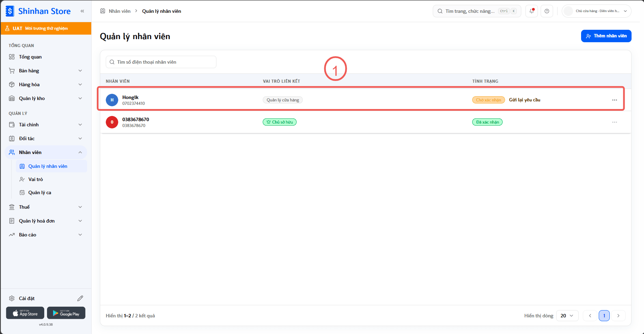This screenshot has height=334, width=644.
Task: Collapse the sidebar with the double-chevron icon
Action: pyautogui.click(x=82, y=11)
